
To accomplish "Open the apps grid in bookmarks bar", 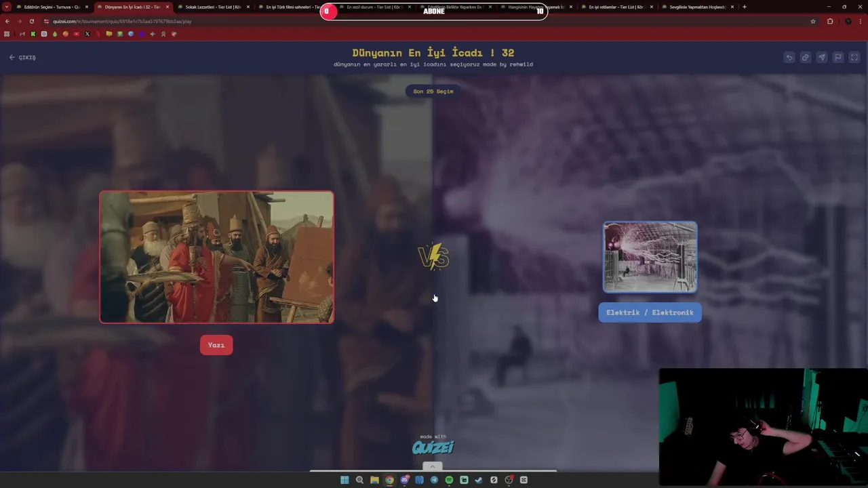I will tap(7, 34).
